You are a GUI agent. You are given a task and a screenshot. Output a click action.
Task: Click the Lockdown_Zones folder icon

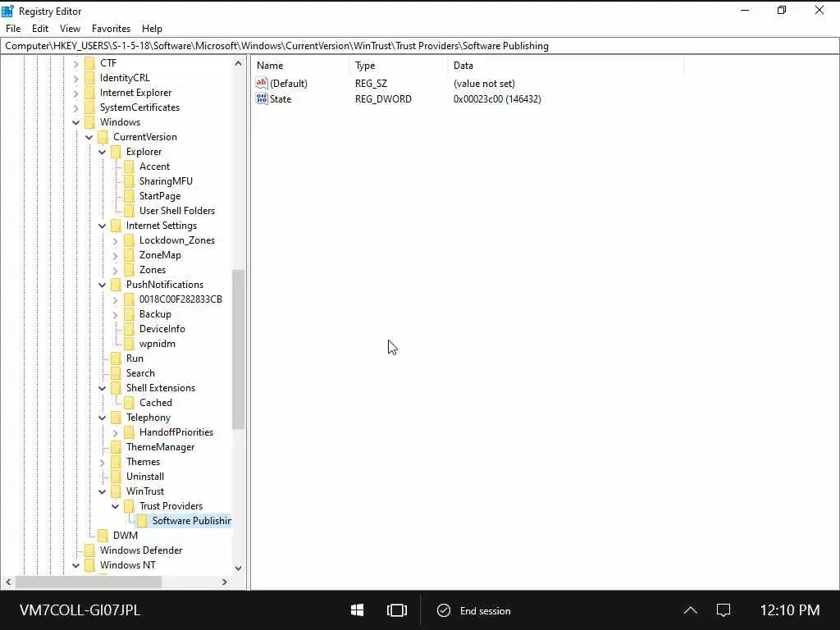point(129,240)
